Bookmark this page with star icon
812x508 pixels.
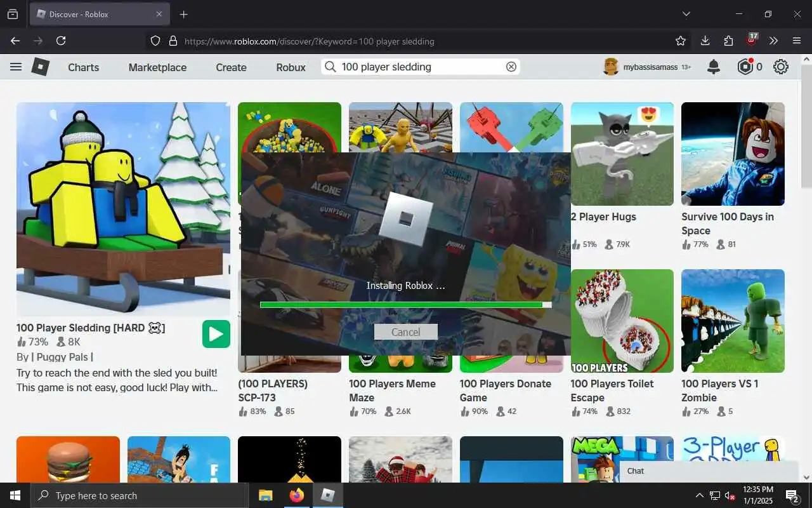(681, 41)
